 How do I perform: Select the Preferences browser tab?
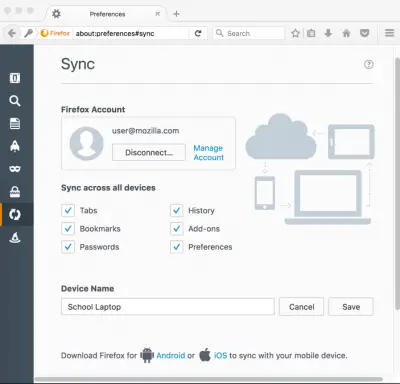[107, 14]
